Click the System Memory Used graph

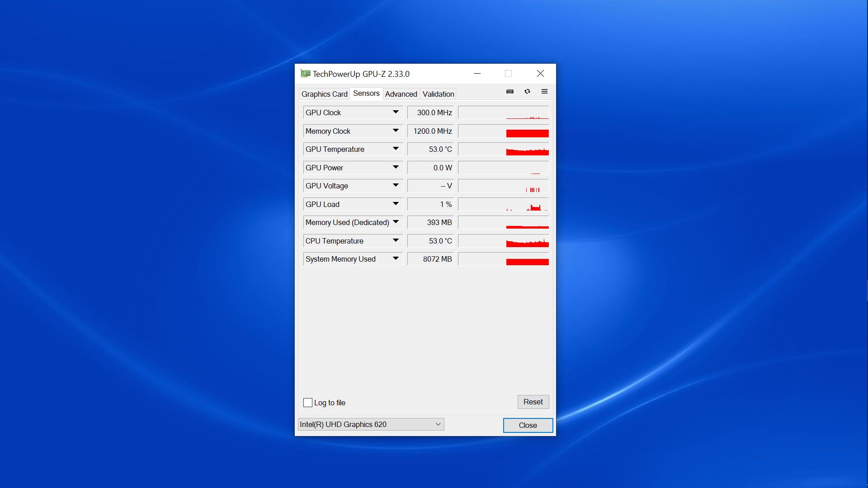click(503, 259)
